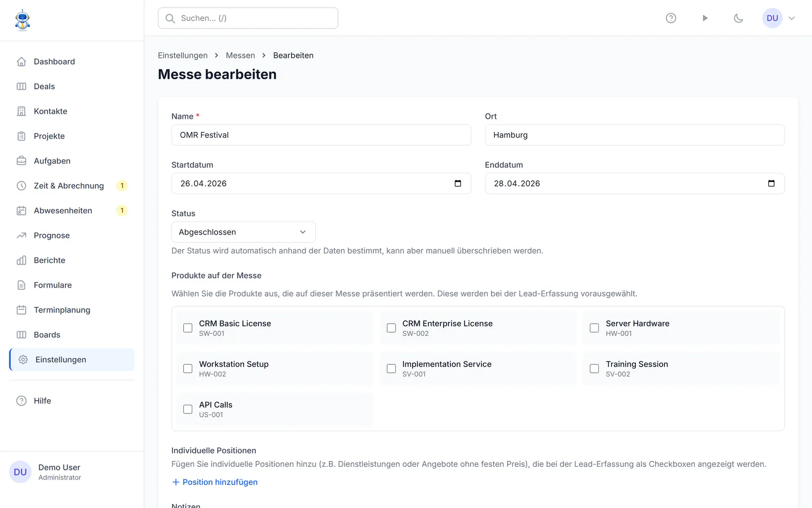Click the Prognose trend icon in sidebar
This screenshot has width=812, height=508.
click(21, 235)
